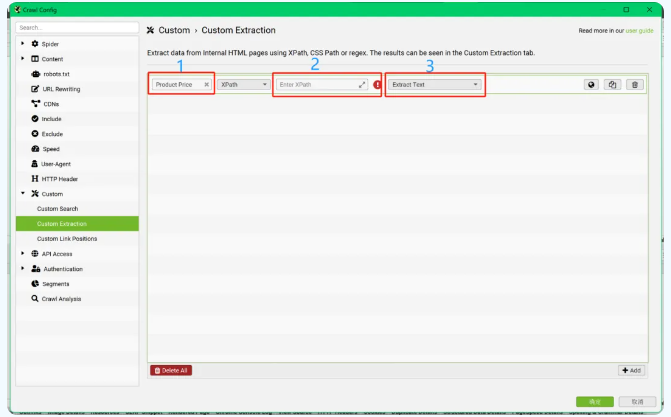Open the user guide link
Screen dimensions: 671x417
(x=639, y=31)
